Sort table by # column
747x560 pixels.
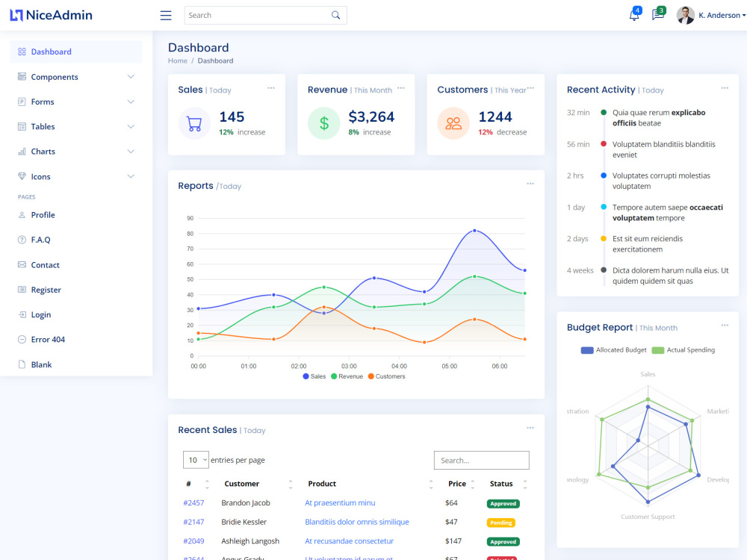[196, 484]
